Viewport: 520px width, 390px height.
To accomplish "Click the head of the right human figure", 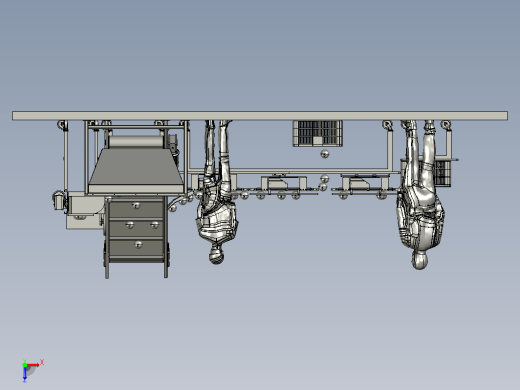I will click(420, 260).
